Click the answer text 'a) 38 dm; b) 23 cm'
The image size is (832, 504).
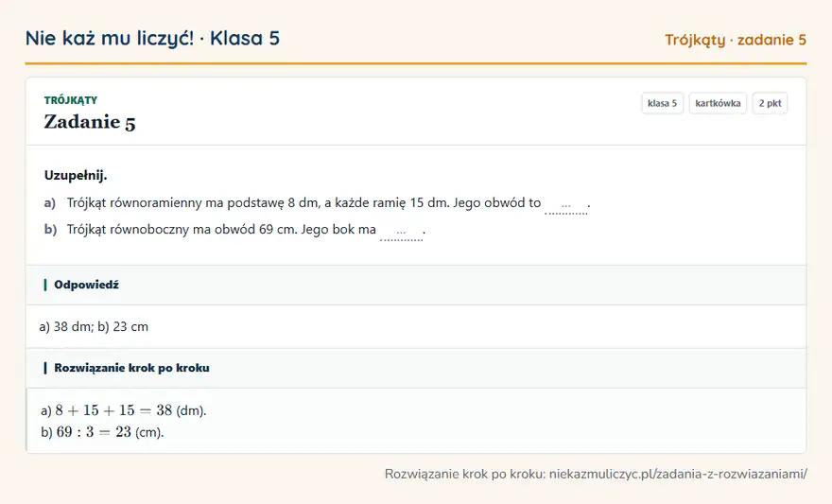pyautogui.click(x=94, y=327)
